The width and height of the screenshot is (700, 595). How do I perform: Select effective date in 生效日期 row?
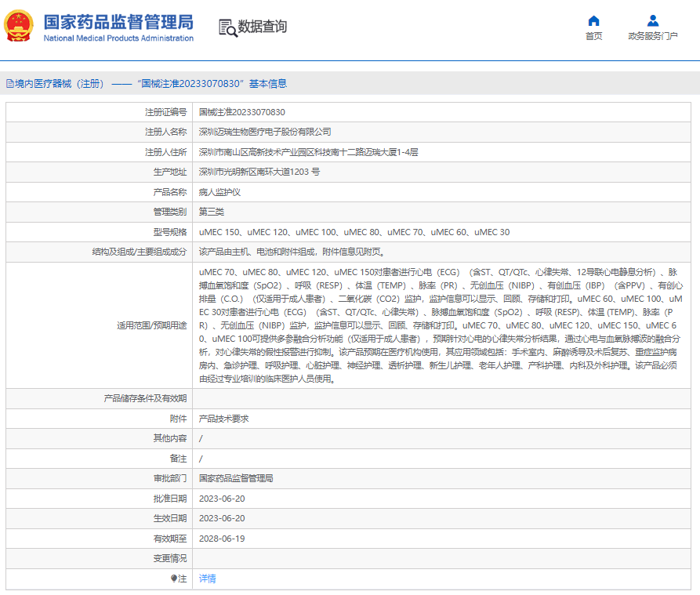[x=222, y=518]
